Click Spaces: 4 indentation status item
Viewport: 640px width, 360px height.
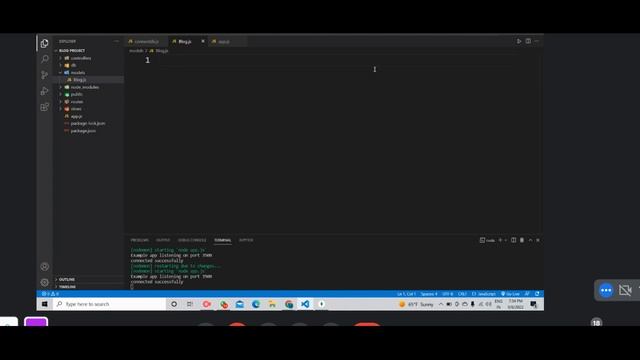[x=429, y=294]
